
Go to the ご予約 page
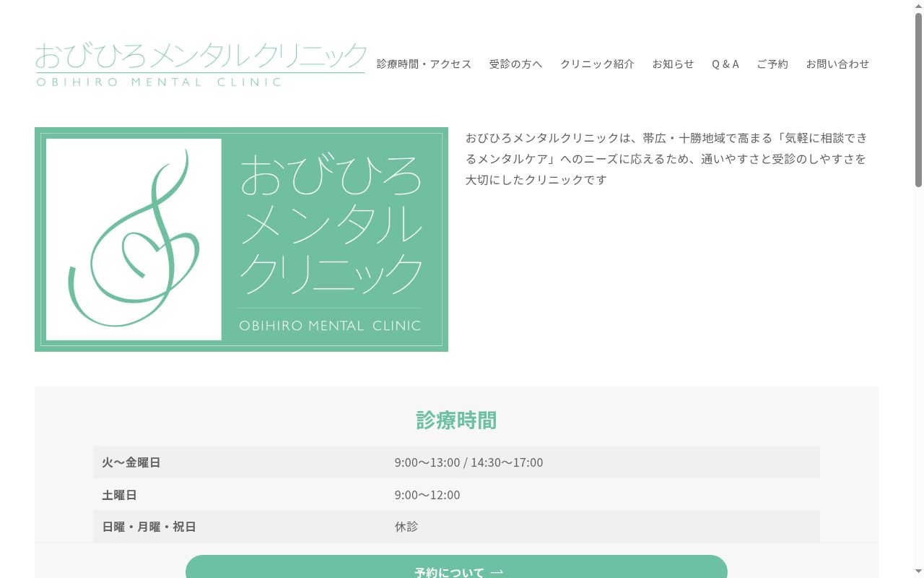click(772, 64)
